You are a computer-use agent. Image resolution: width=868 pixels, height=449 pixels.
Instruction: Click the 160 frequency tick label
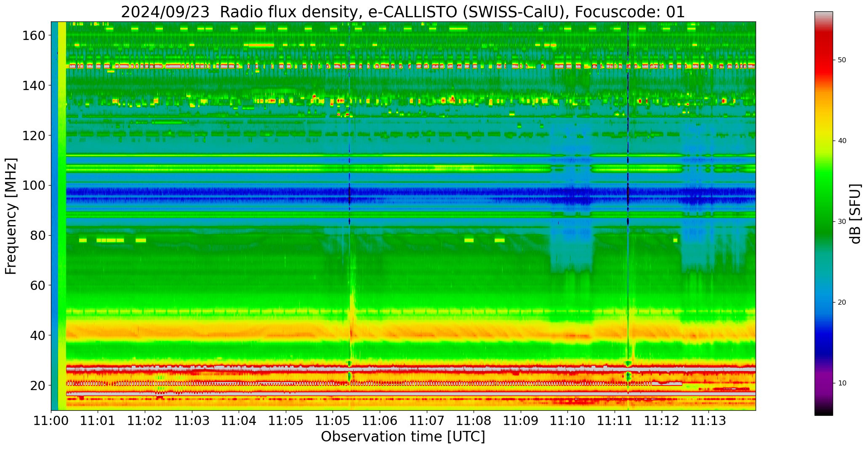pyautogui.click(x=33, y=36)
